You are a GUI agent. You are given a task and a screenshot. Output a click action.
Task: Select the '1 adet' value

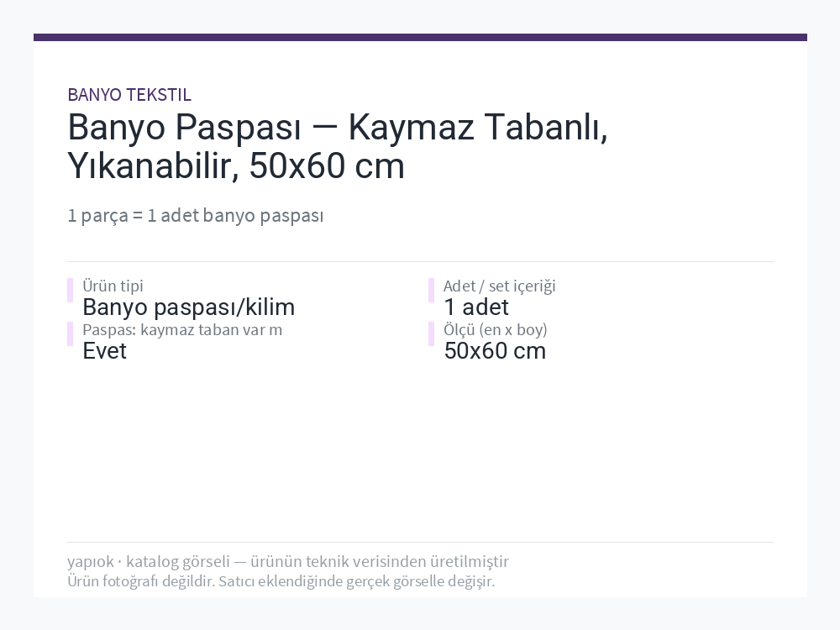[476, 307]
